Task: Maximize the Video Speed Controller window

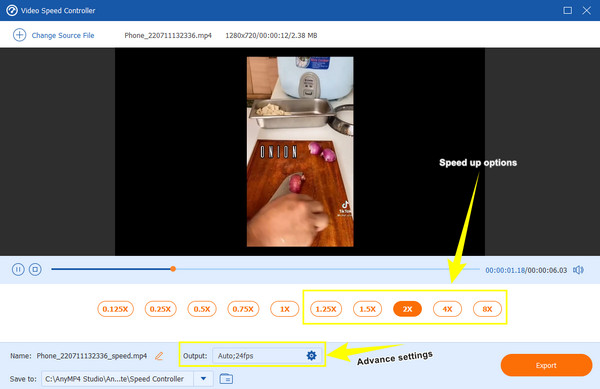Action: coord(567,10)
